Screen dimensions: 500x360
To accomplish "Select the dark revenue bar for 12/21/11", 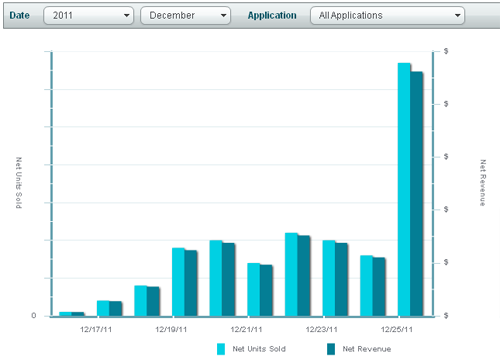I will [x=266, y=290].
